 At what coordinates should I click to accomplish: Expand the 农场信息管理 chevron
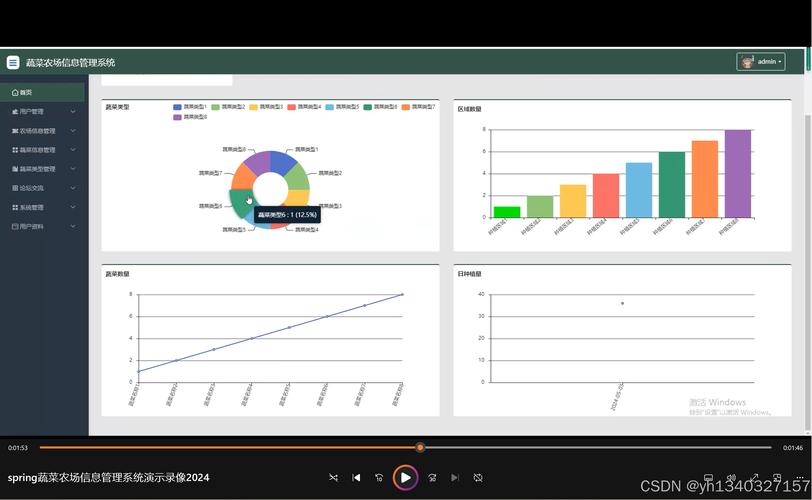(x=73, y=131)
